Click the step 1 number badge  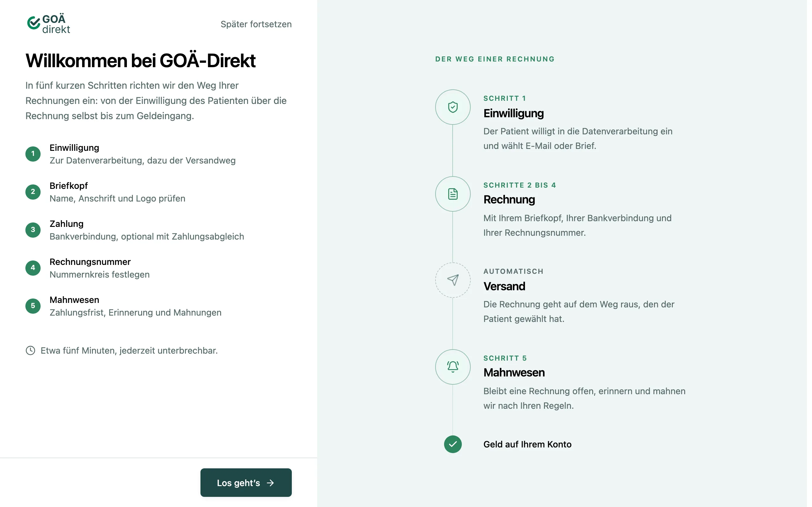33,154
